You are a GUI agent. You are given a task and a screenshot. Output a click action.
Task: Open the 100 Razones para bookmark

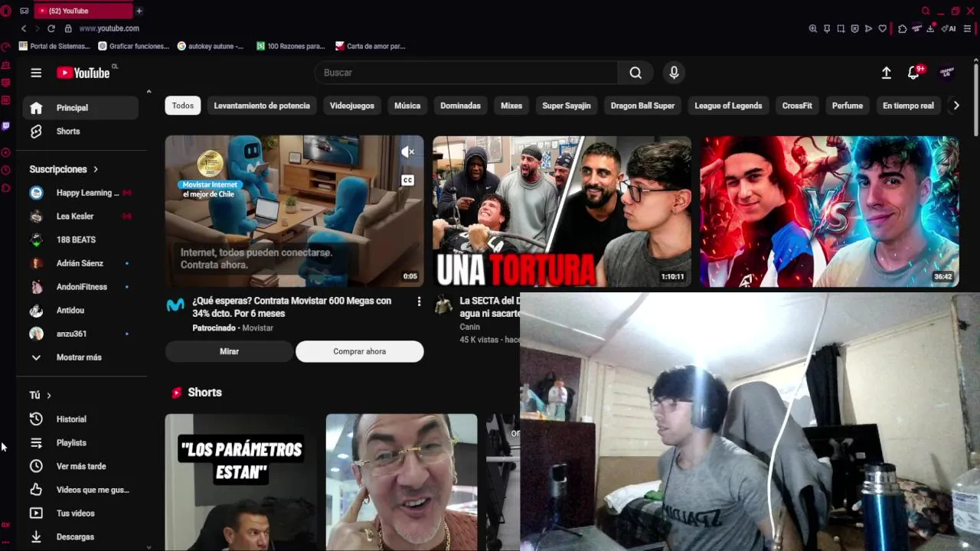(x=291, y=46)
